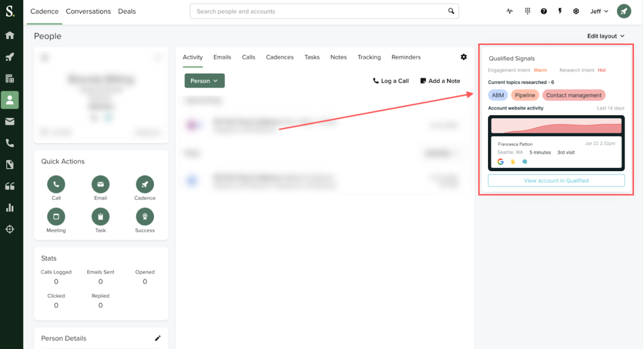Click the Emails Sent stat label
Image resolution: width=644 pixels, height=349 pixels.
pyautogui.click(x=101, y=272)
